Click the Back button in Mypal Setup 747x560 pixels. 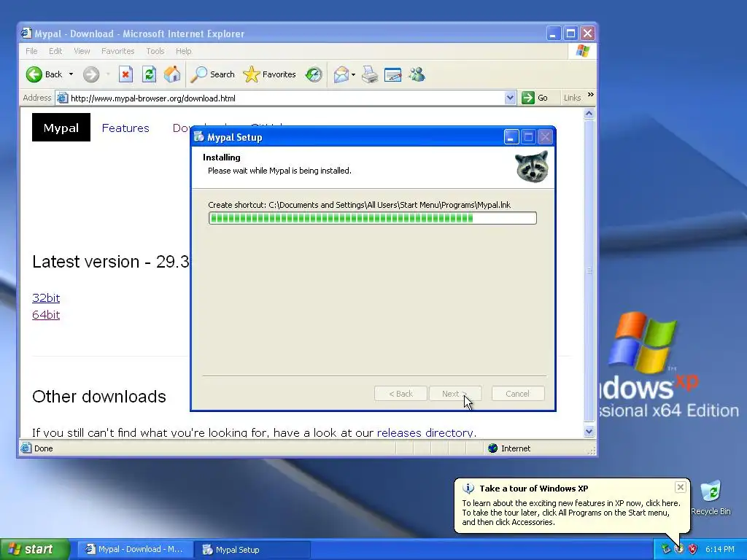tap(400, 393)
